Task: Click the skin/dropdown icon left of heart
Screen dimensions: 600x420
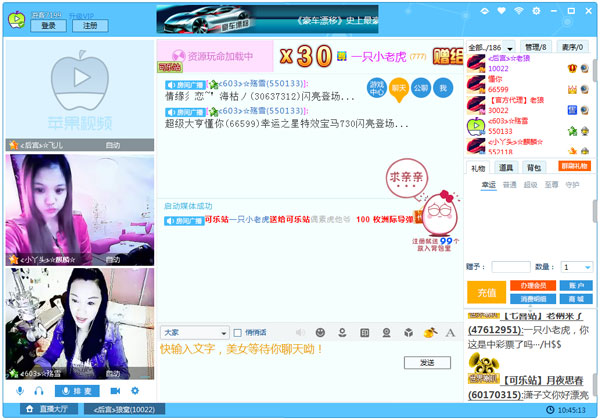Action: (484, 11)
